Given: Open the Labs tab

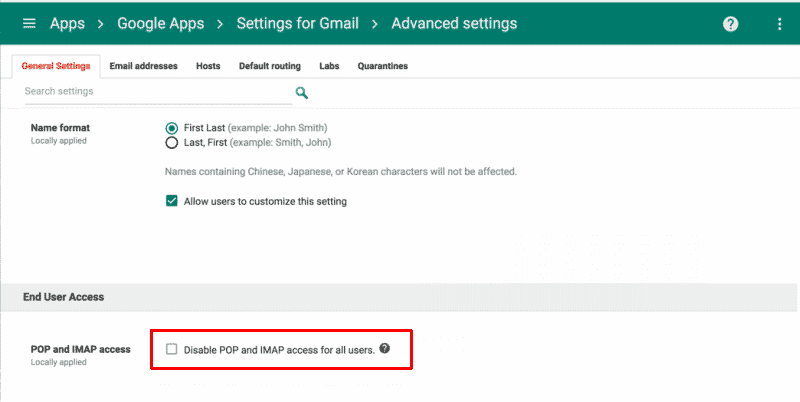Looking at the screenshot, I should click(329, 66).
